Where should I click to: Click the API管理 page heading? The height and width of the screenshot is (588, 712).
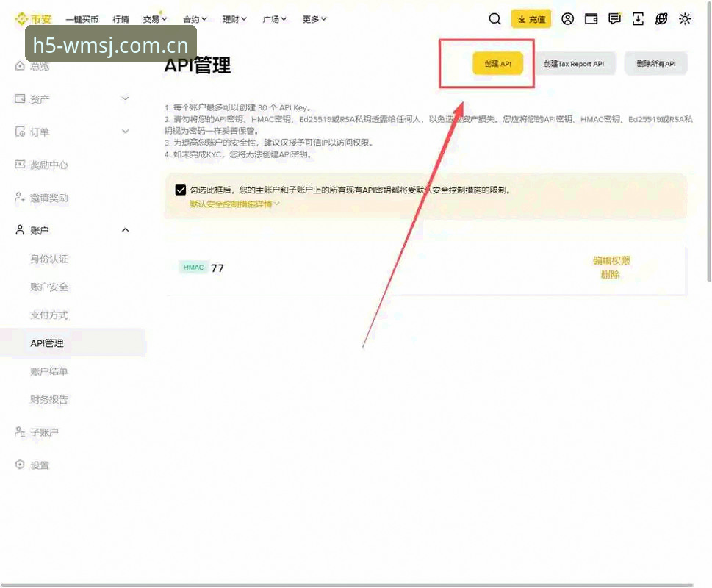pyautogui.click(x=198, y=65)
